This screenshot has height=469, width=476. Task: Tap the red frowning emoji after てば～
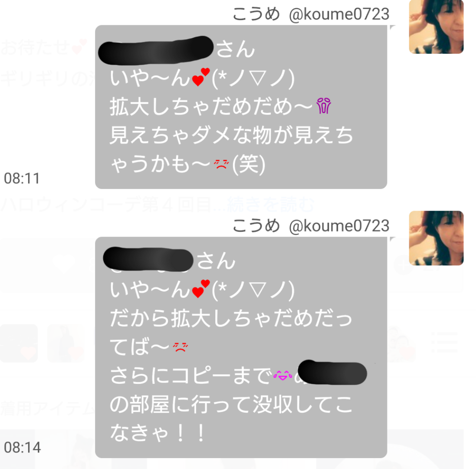point(181,347)
